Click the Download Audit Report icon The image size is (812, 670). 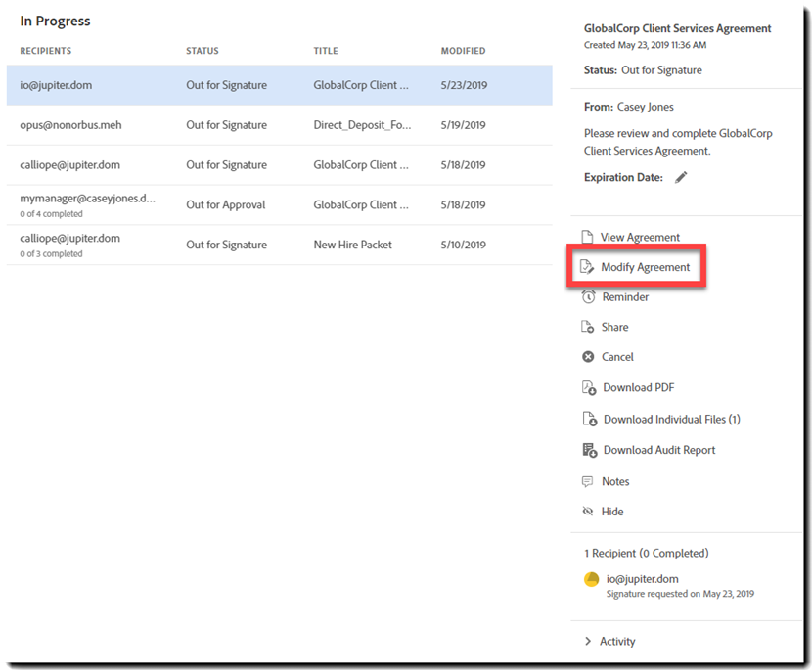point(589,450)
